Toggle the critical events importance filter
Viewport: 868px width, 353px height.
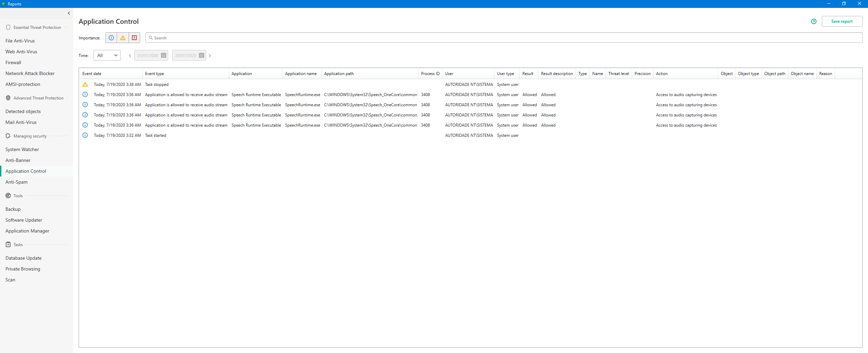134,38
